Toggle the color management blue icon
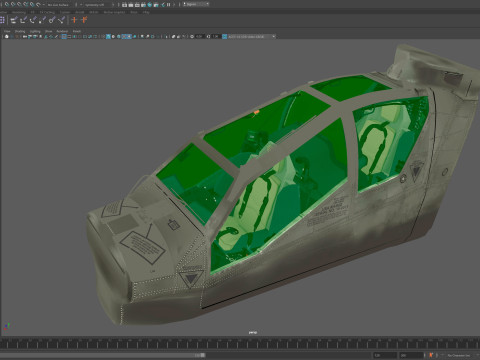Image resolution: width=480 pixels, height=360 pixels. point(224,36)
